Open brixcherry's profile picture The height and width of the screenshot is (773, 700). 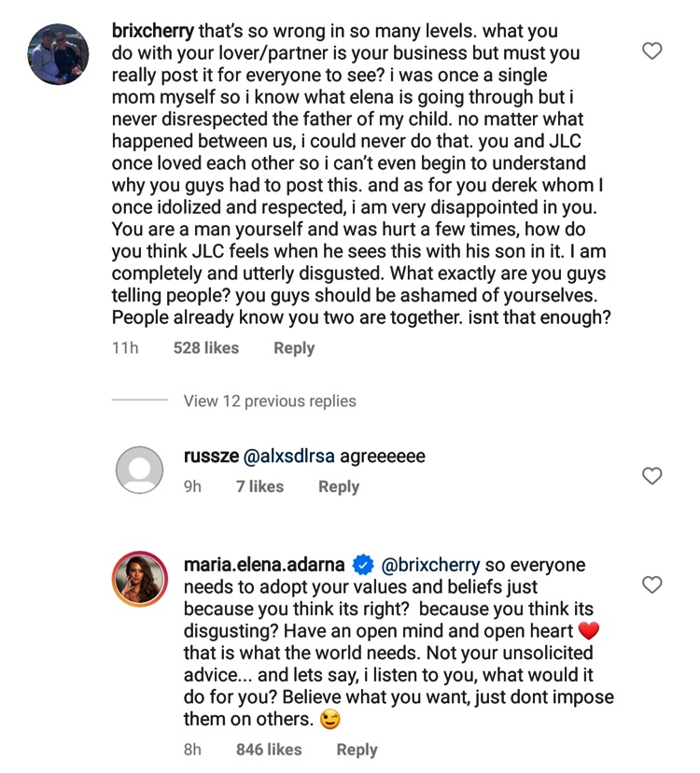(x=58, y=54)
